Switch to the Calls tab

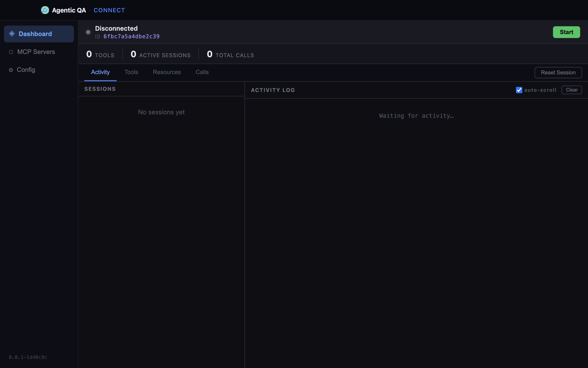point(202,72)
